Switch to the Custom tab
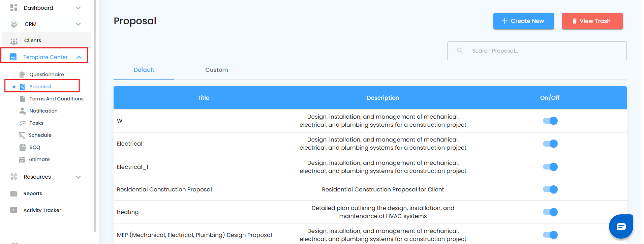Viewport: 644px width, 244px height. coord(216,70)
